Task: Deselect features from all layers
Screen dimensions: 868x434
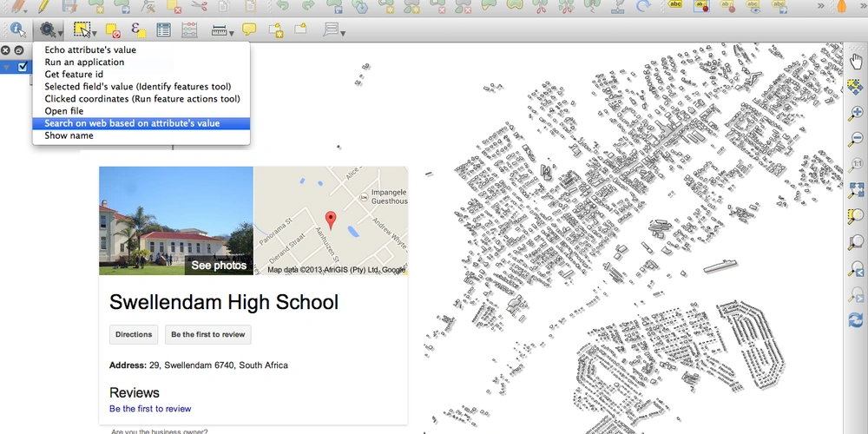Action: pyautogui.click(x=113, y=30)
